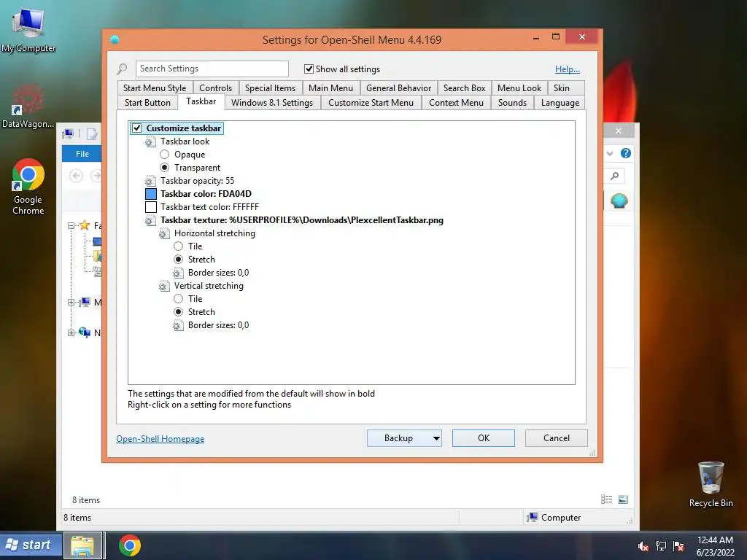The width and height of the screenshot is (747, 560).
Task: Click gear icon of Vertical Border sizes
Action: 178,326
